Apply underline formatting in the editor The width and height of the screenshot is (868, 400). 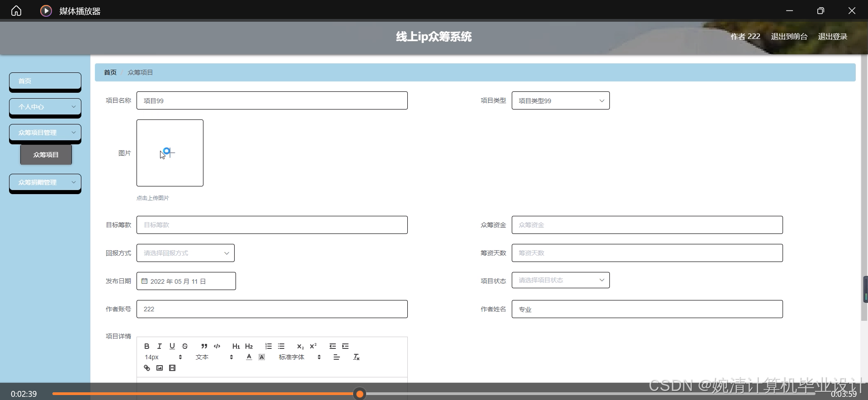(172, 346)
